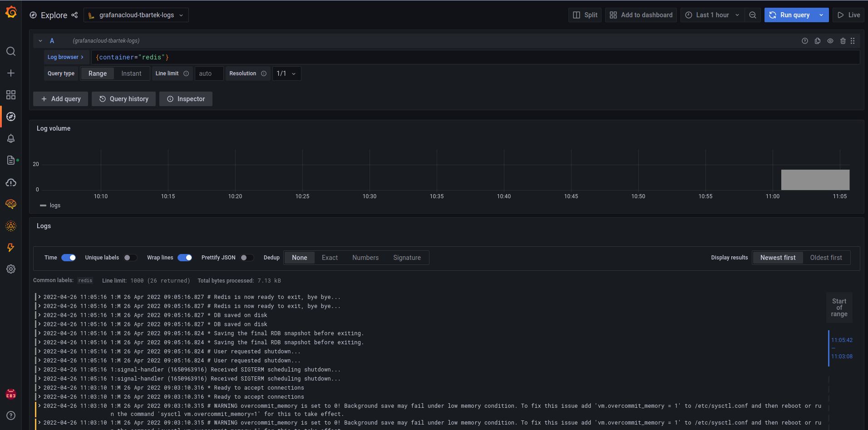Open the Search sidebar icon

(11, 51)
